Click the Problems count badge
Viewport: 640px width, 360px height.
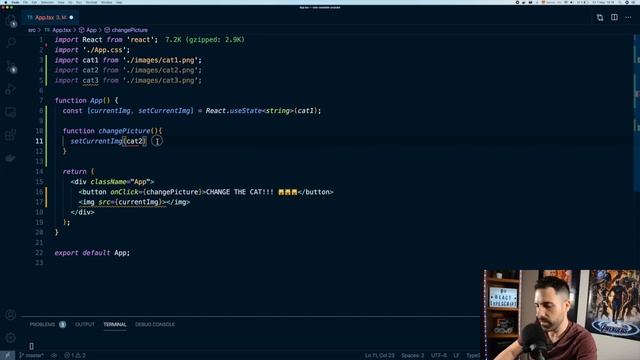(x=62, y=324)
